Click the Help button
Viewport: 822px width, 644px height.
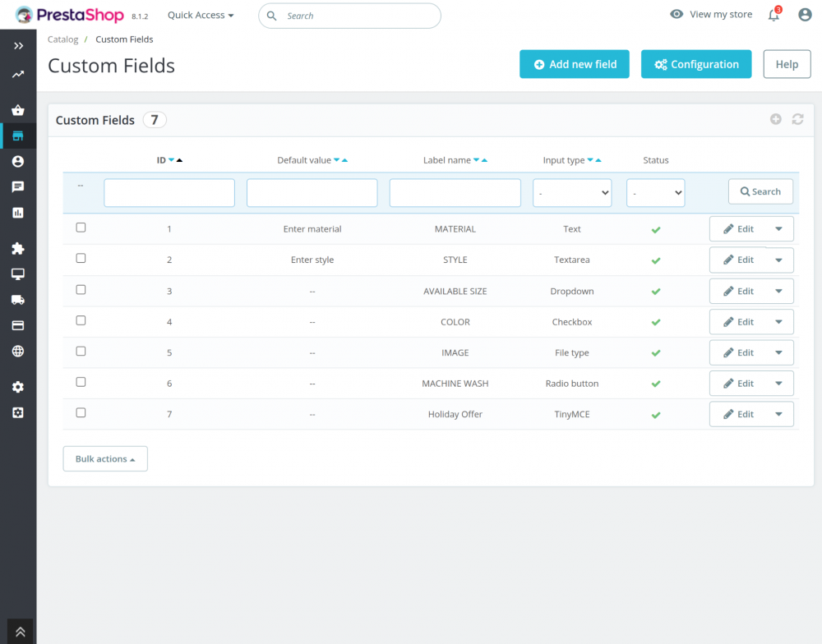[x=787, y=64]
